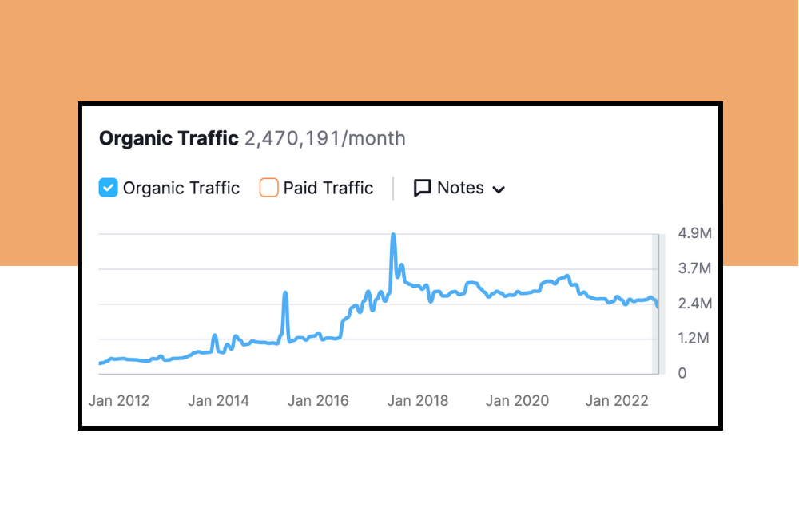The height and width of the screenshot is (532, 799).
Task: Open the Notes menu label
Action: pyautogui.click(x=460, y=188)
